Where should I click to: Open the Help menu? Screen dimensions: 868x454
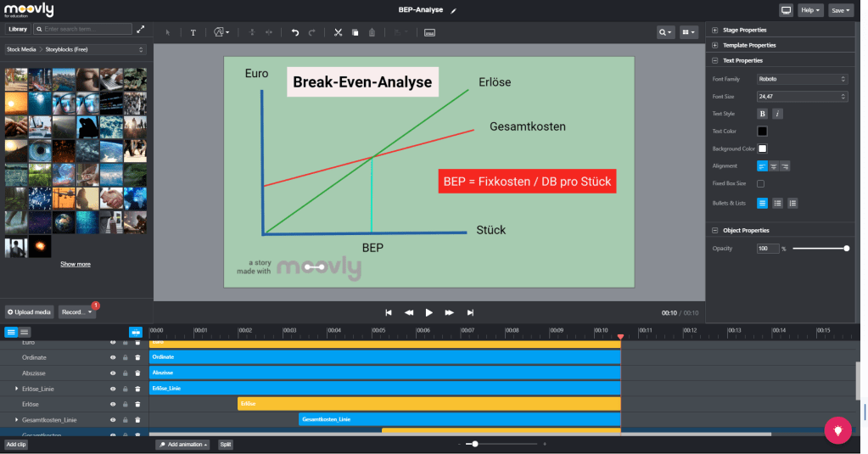coord(810,10)
